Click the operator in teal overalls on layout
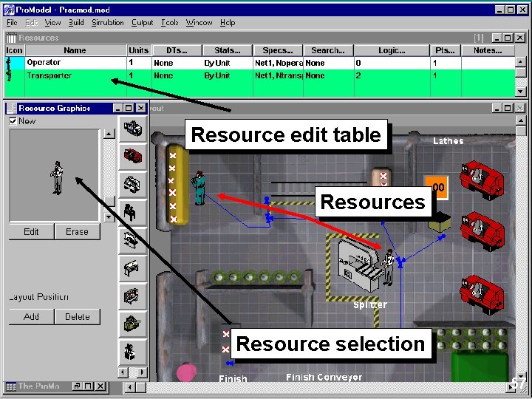The height and width of the screenshot is (399, 532). click(x=199, y=188)
